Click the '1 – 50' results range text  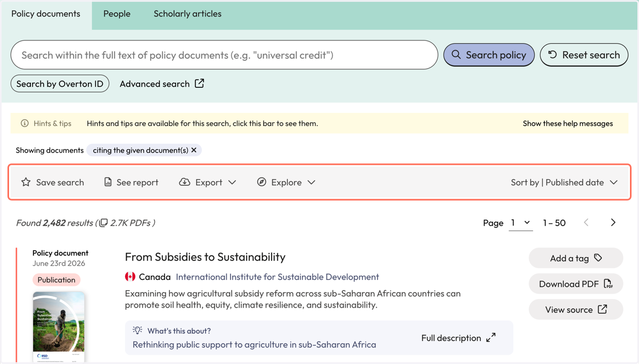pyautogui.click(x=554, y=223)
